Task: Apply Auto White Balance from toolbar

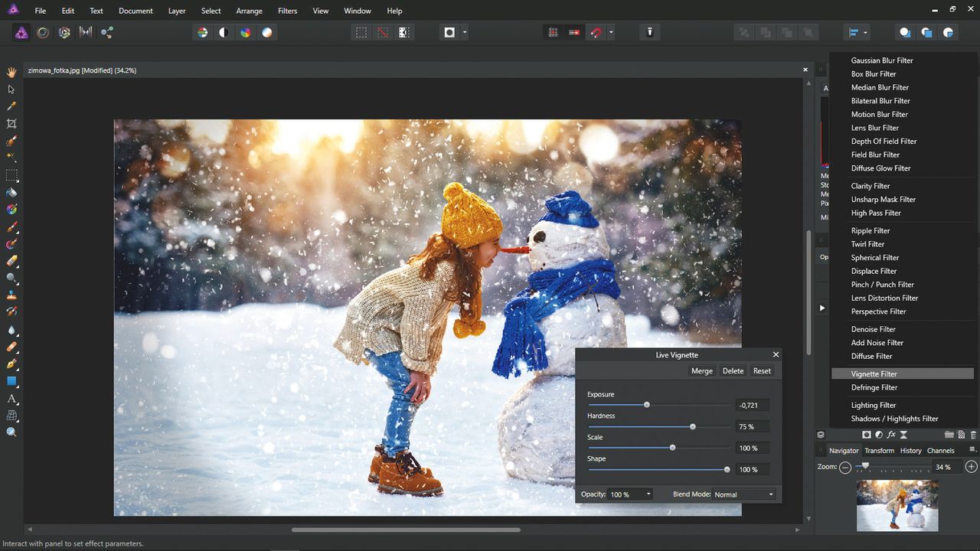Action: (x=266, y=32)
